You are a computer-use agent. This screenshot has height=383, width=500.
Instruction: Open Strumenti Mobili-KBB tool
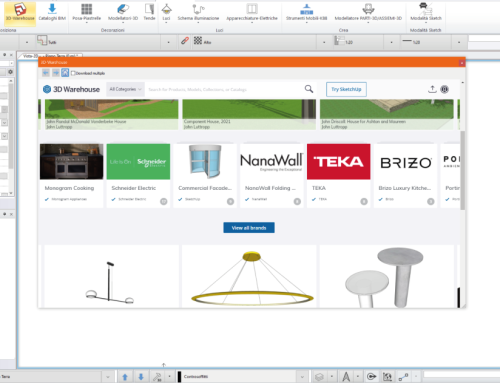pos(306,12)
